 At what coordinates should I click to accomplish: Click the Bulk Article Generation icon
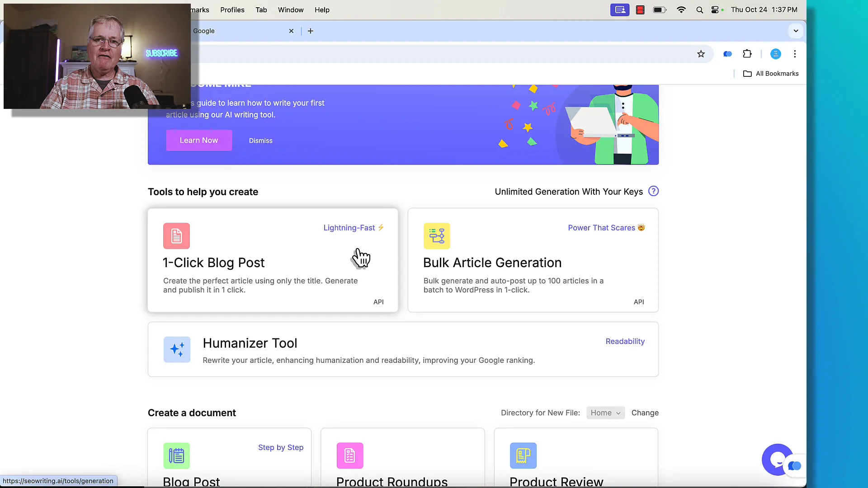(437, 235)
